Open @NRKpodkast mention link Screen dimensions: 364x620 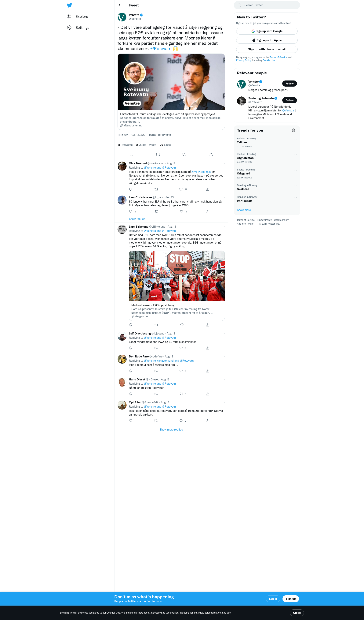pos(201,172)
